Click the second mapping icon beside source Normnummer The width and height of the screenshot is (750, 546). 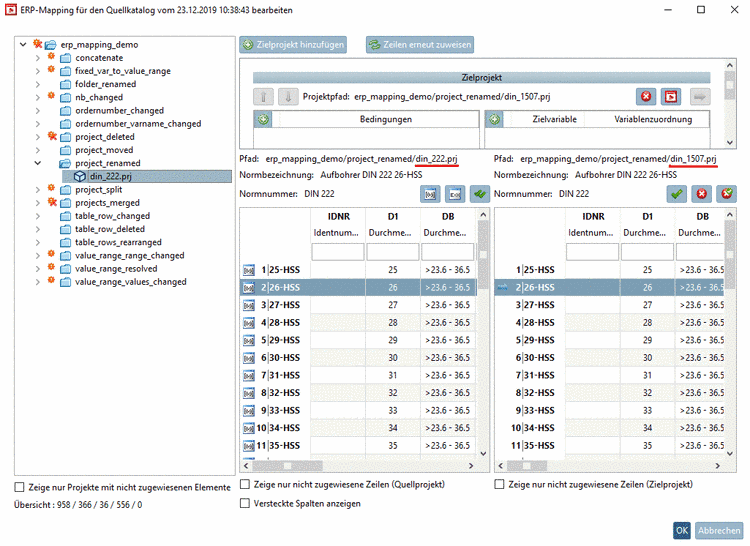[x=455, y=194]
